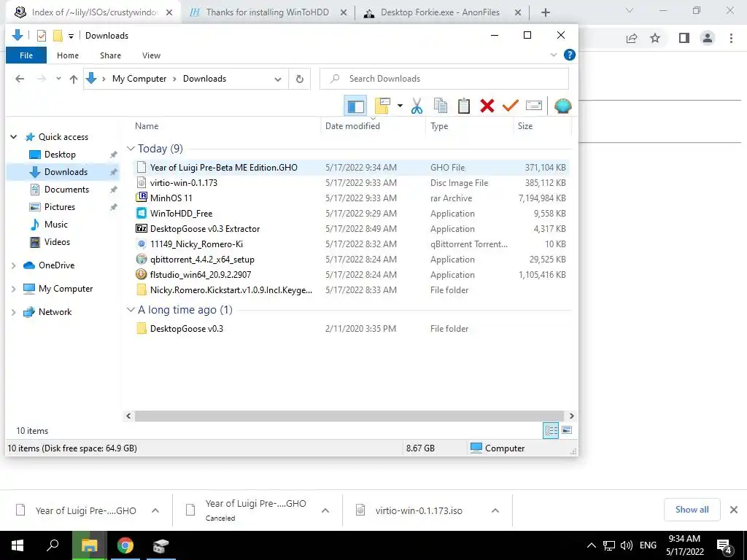The width and height of the screenshot is (747, 560).
Task: Collapse the Quick access tree node
Action: click(x=14, y=137)
